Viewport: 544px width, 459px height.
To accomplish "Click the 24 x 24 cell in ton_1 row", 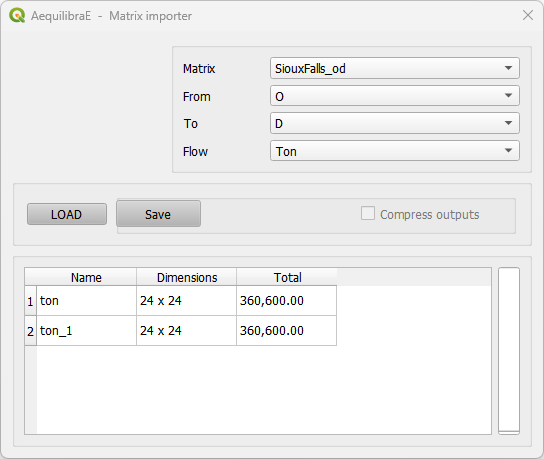I will point(187,331).
